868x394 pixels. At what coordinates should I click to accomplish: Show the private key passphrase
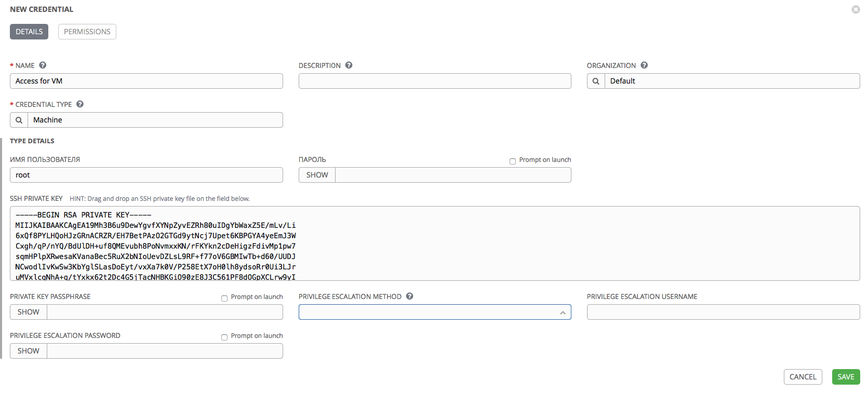coord(29,312)
